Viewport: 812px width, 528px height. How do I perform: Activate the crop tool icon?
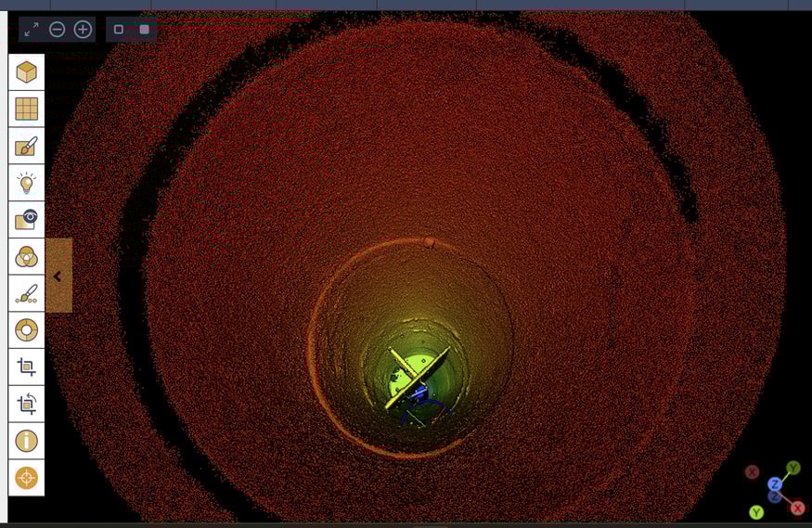(26, 367)
